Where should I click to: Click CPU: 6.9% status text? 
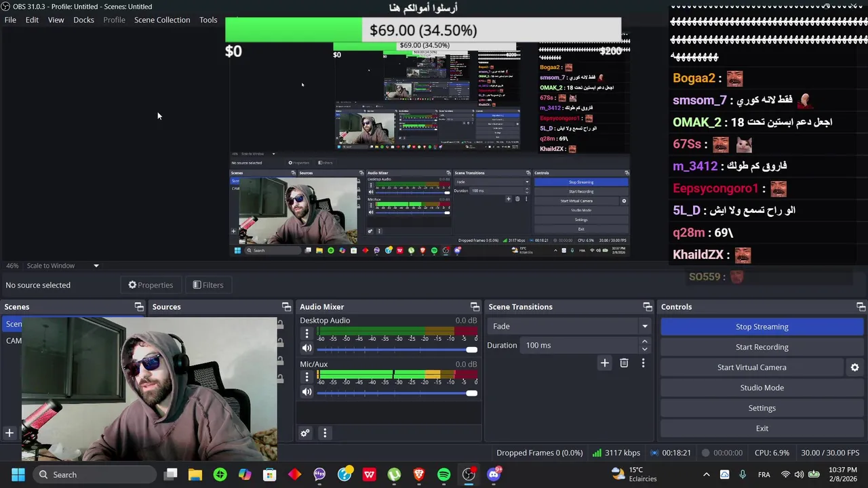click(x=772, y=453)
